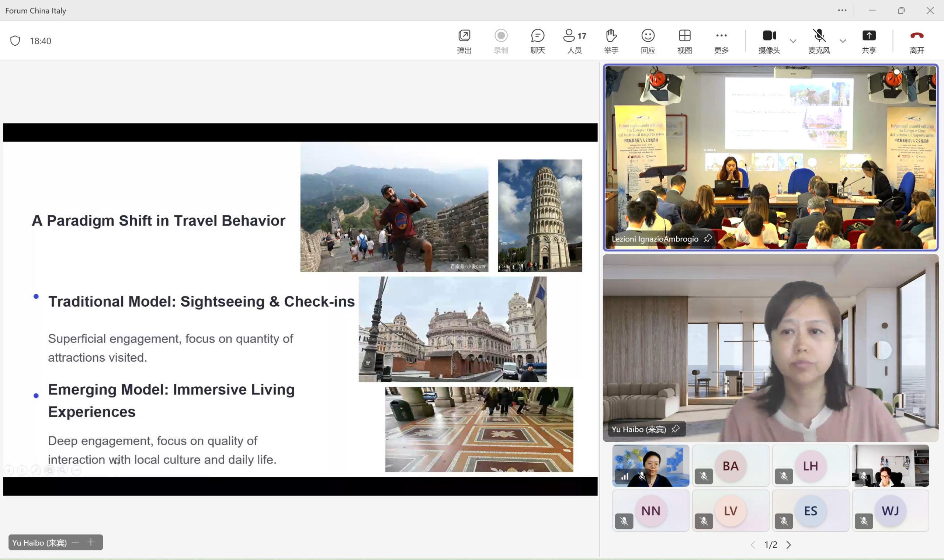The height and width of the screenshot is (560, 944).
Task: Click the muted mic icon on ES tile
Action: click(x=784, y=521)
